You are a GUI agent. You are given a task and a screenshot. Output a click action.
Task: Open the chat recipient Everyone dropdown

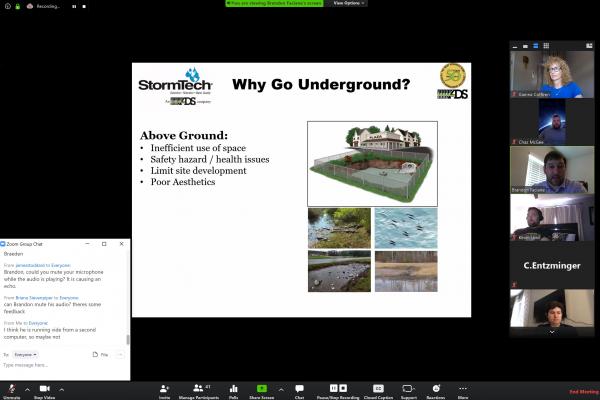[x=25, y=355]
